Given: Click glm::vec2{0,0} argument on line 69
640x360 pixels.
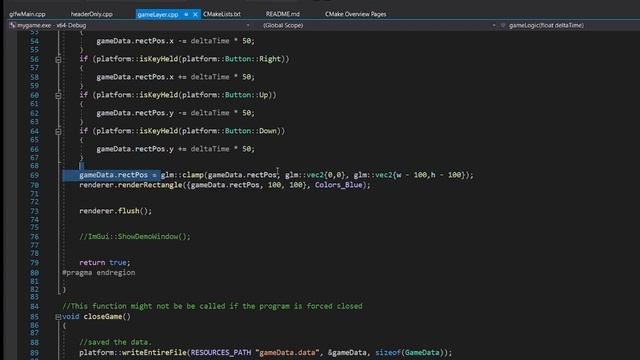Looking at the screenshot, I should click(x=315, y=175).
